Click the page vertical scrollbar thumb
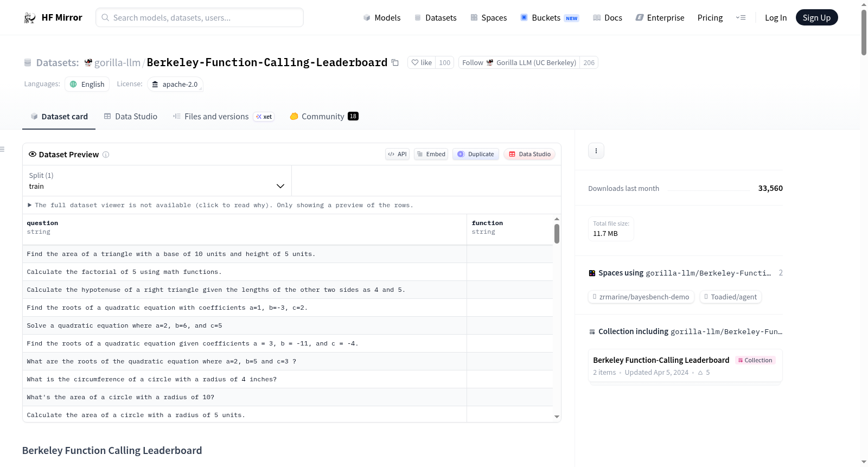The image size is (868, 467). click(864, 32)
